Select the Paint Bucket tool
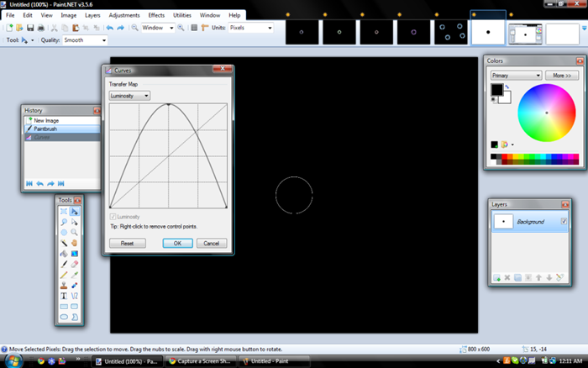 (64, 254)
